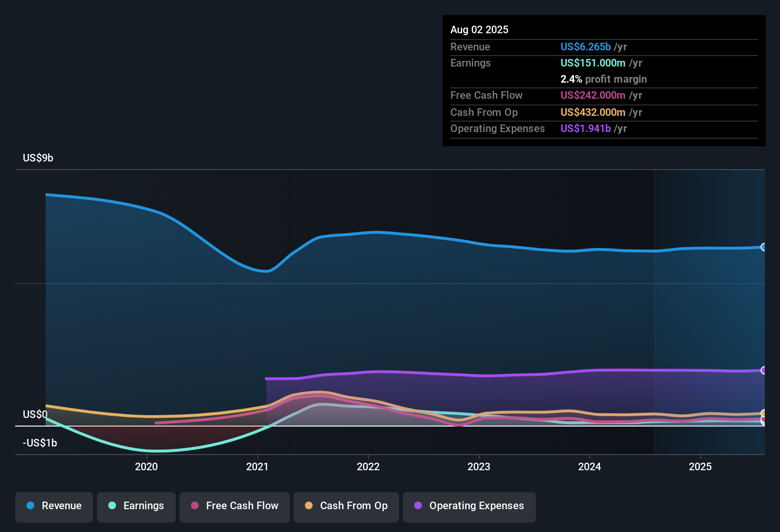Image resolution: width=780 pixels, height=532 pixels.
Task: Click the 2.4% profit margin text
Action: 603,79
